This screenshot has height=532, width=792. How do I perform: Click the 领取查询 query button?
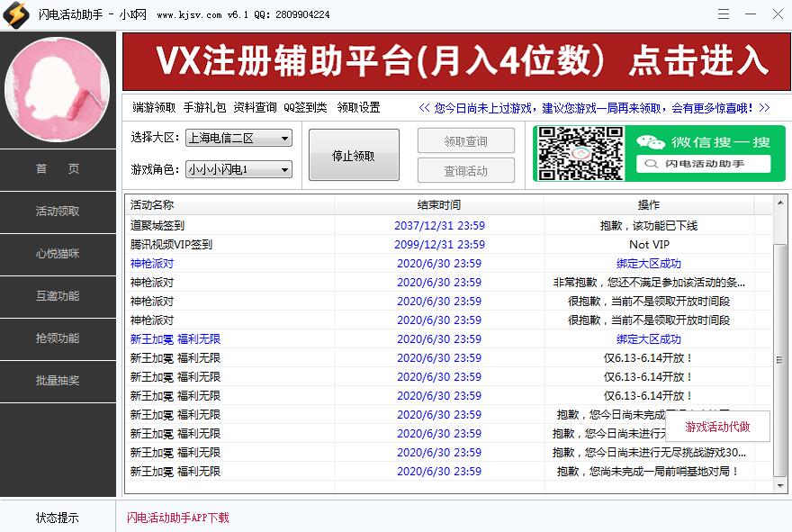tap(465, 140)
